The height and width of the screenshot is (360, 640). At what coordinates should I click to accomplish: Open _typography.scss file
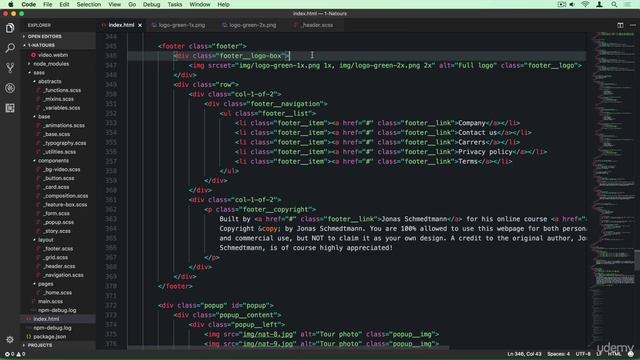[x=64, y=143]
